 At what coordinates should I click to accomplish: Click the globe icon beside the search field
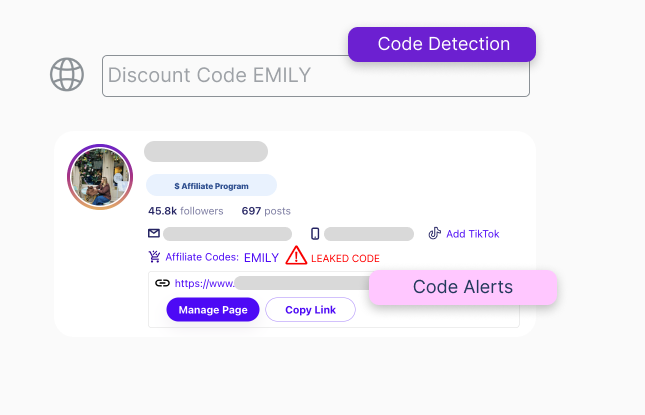(67, 75)
